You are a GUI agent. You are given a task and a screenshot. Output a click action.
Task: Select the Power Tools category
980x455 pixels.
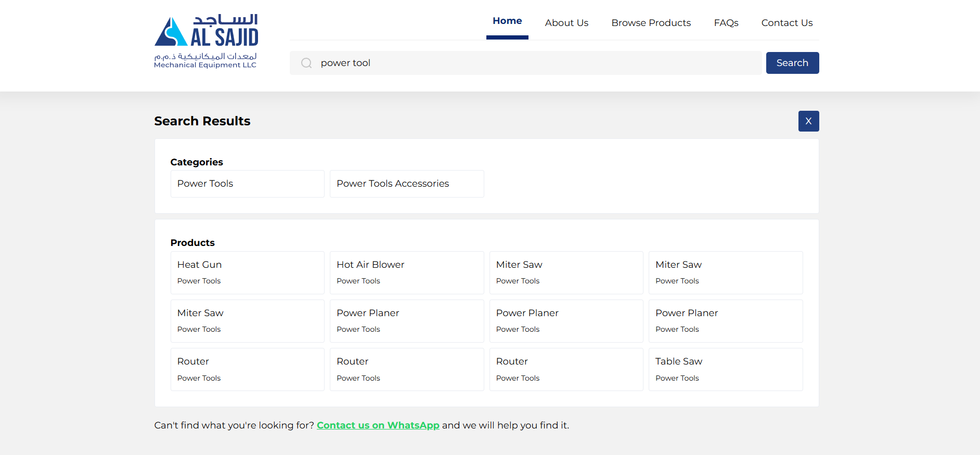click(247, 184)
